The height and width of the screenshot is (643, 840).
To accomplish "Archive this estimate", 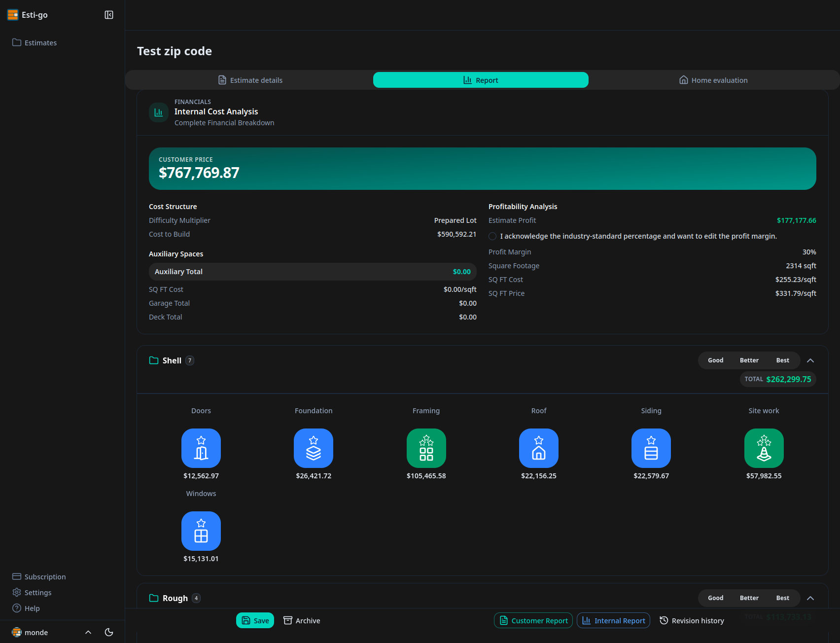I will coord(302,620).
